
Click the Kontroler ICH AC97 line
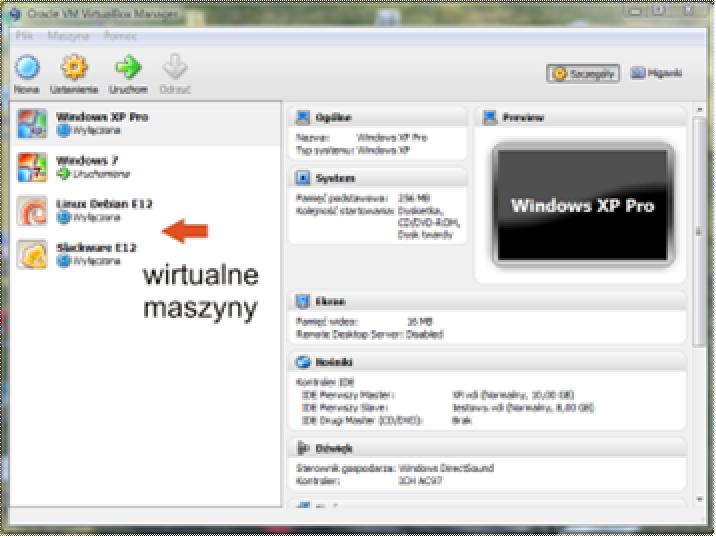[x=369, y=480]
